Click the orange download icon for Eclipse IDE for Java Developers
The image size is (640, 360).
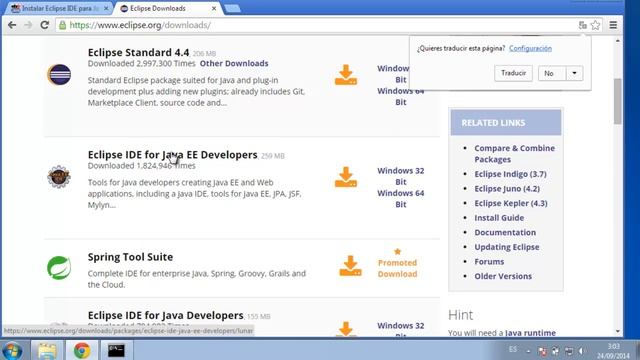click(x=346, y=329)
